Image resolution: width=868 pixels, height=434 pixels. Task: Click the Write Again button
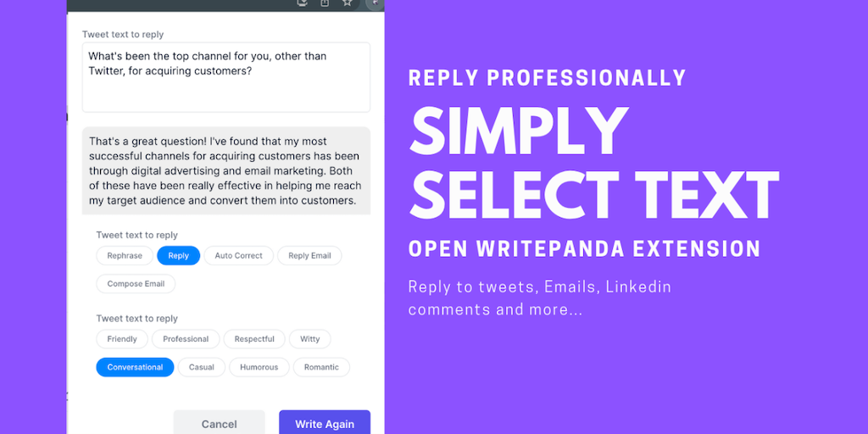pyautogui.click(x=325, y=423)
